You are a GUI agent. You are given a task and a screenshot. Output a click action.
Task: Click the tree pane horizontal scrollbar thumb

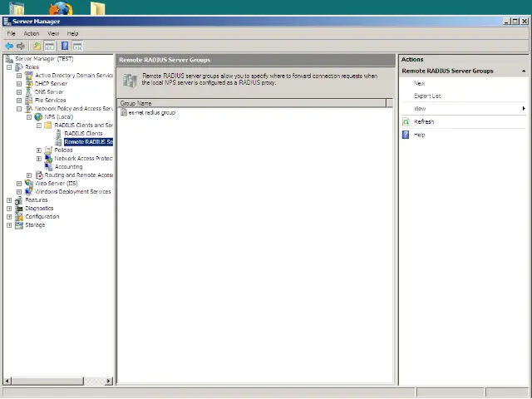[x=47, y=381]
